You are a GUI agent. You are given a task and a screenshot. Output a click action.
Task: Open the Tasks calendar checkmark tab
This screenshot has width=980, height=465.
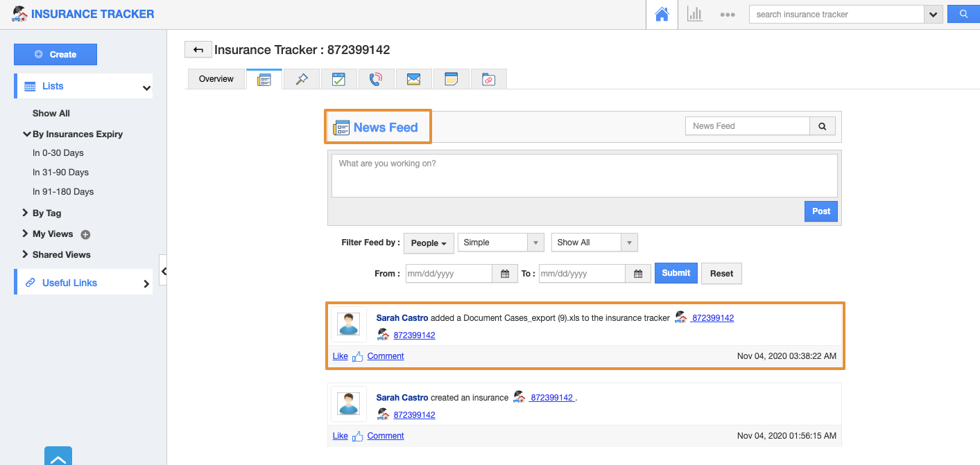(x=338, y=79)
